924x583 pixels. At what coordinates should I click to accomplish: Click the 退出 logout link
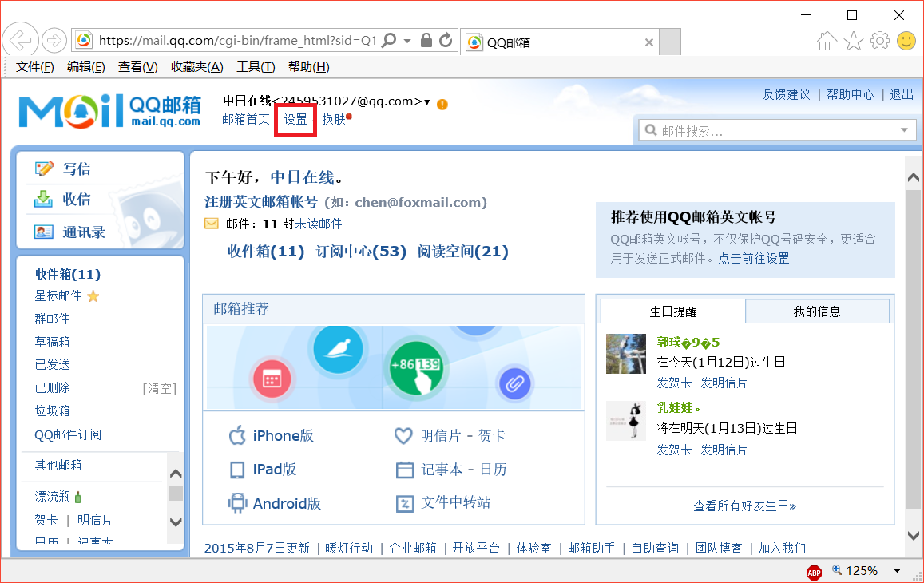tap(901, 94)
